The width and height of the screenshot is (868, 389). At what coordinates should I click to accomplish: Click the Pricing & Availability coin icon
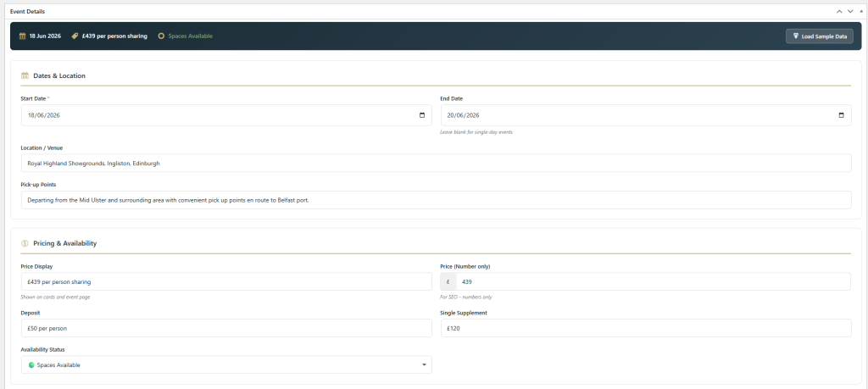(25, 243)
